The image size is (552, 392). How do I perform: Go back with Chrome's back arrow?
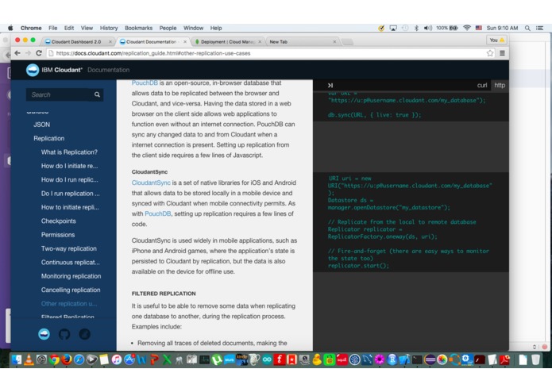(x=17, y=53)
